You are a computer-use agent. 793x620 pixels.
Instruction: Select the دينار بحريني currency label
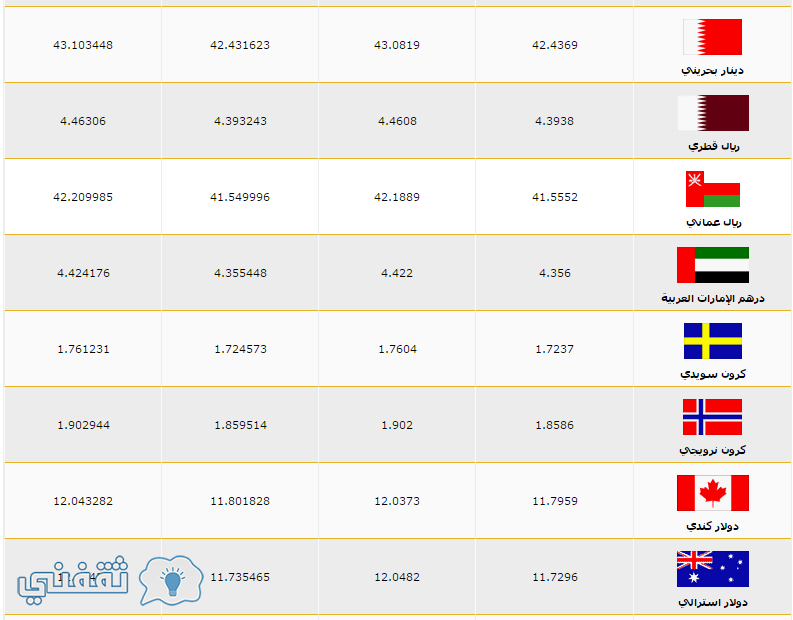click(x=713, y=70)
